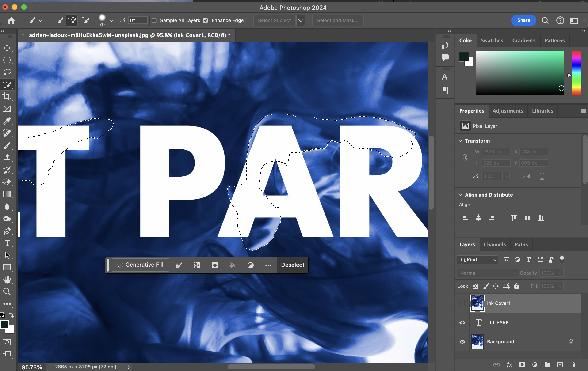
Task: Select the Clone Stamp tool
Action: [x=7, y=158]
